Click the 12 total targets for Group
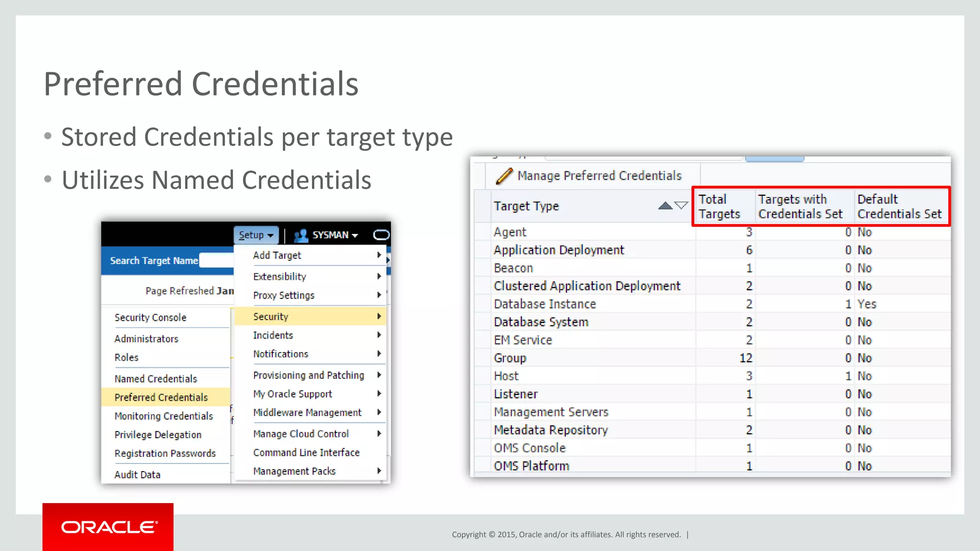Image resolution: width=980 pixels, height=551 pixels. [x=746, y=358]
